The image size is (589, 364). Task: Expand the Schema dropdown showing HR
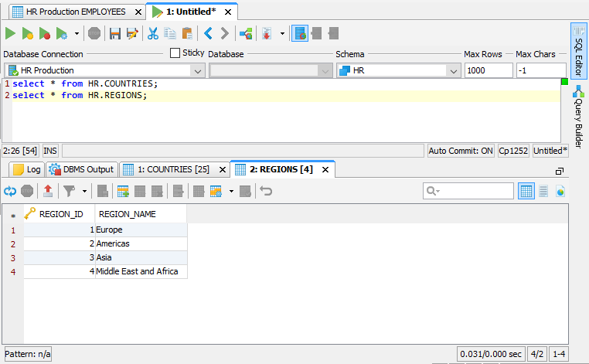point(454,71)
